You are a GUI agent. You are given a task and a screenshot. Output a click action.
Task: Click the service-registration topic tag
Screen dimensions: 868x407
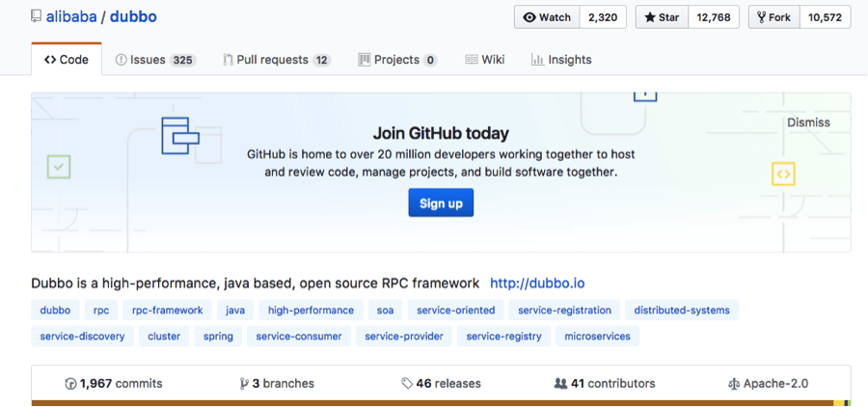tap(564, 311)
